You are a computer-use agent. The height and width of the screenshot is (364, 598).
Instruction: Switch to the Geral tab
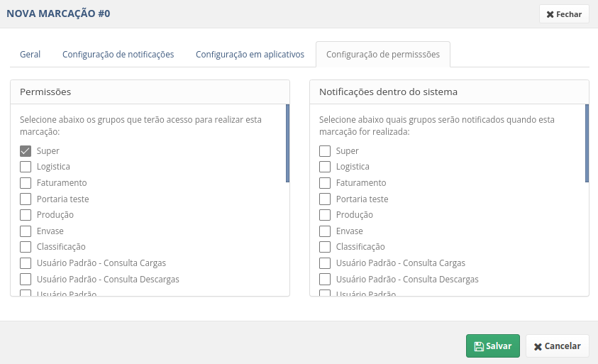tap(30, 54)
